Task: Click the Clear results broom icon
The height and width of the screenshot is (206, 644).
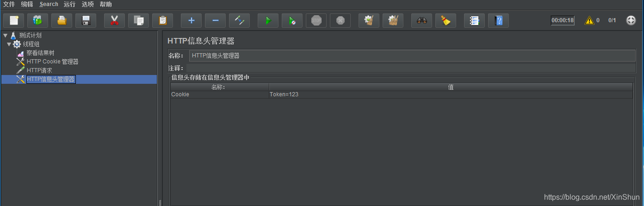Action: [x=369, y=20]
